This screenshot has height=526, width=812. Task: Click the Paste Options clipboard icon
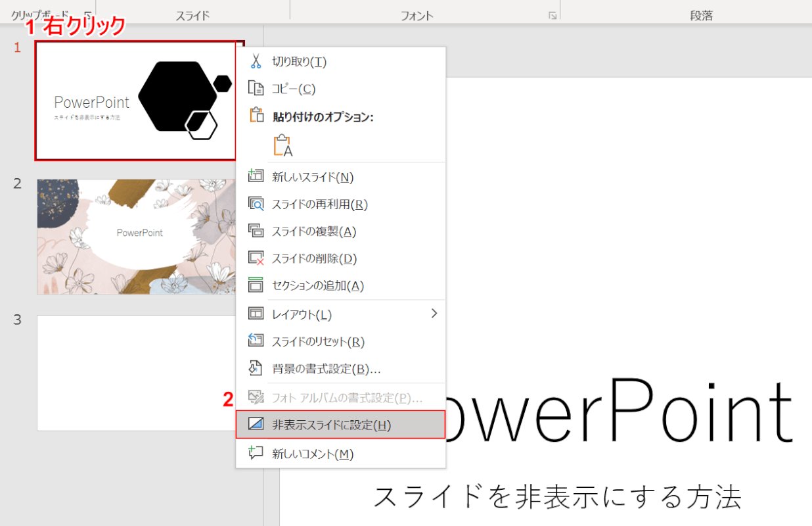coord(256,116)
